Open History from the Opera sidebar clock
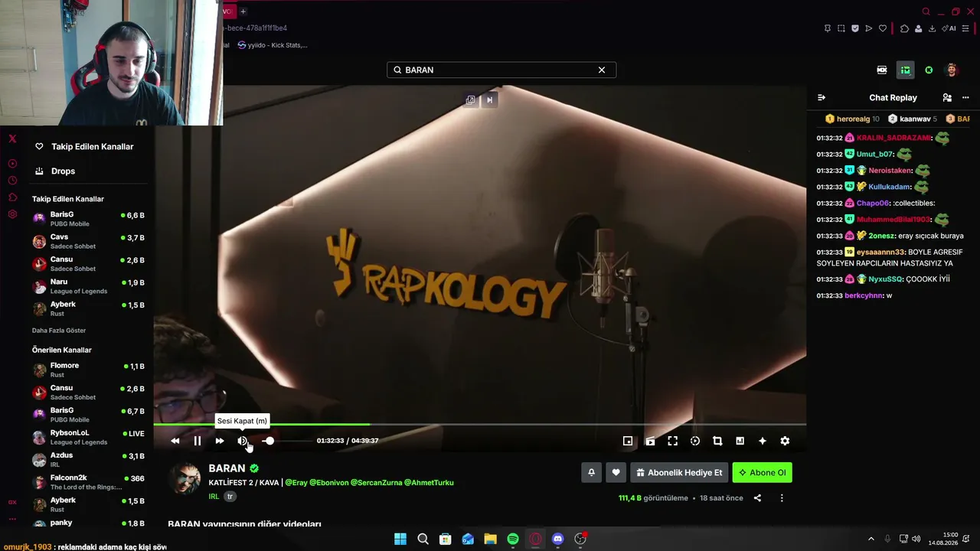 tap(12, 181)
